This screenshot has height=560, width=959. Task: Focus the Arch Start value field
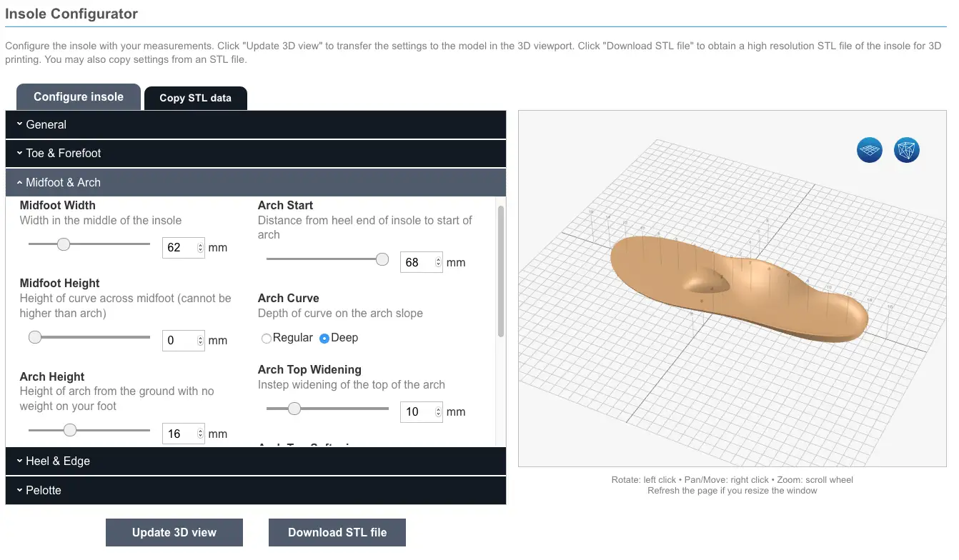(x=422, y=263)
